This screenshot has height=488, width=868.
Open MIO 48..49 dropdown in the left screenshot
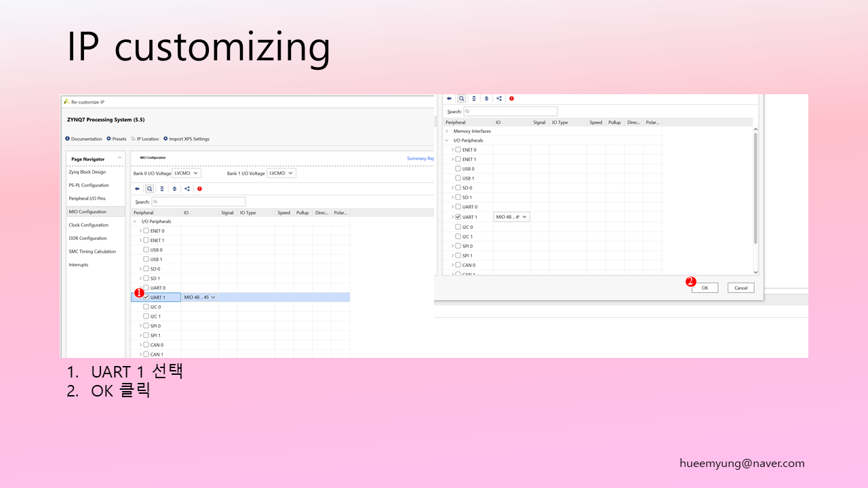[199, 298]
